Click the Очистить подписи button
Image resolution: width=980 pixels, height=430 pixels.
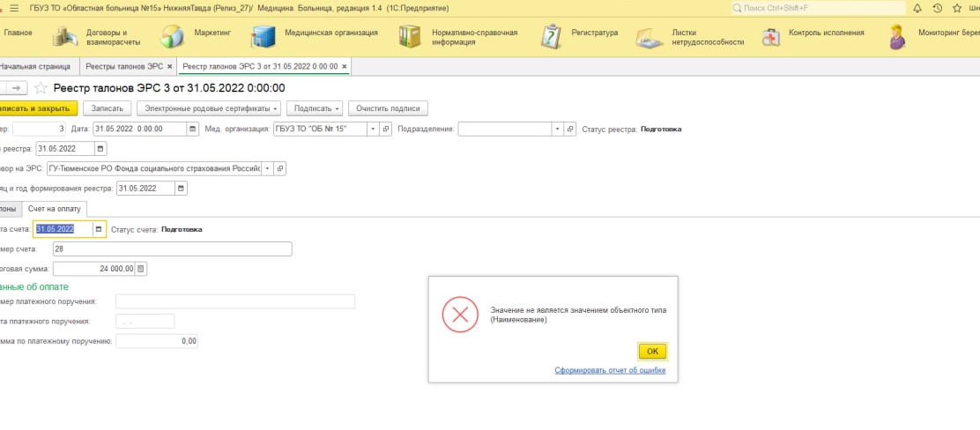pos(388,108)
